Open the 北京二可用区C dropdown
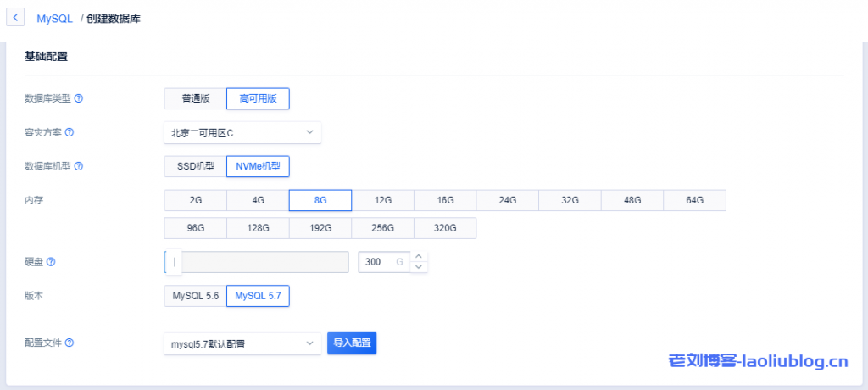Image resolution: width=868 pixels, height=390 pixels. 242,132
